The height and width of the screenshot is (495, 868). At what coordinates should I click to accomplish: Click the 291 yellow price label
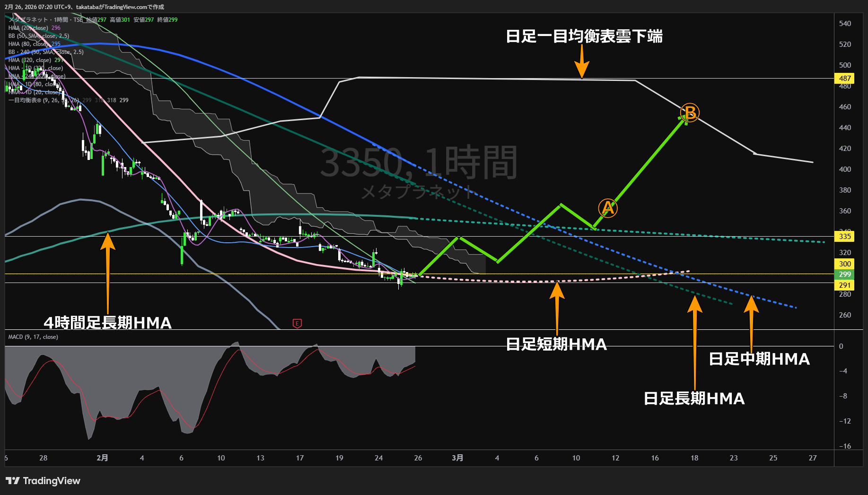[845, 285]
